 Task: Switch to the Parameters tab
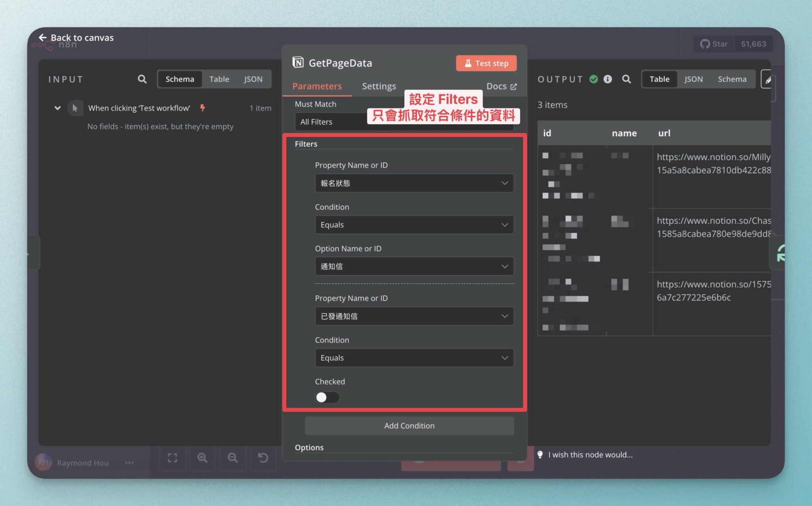317,86
